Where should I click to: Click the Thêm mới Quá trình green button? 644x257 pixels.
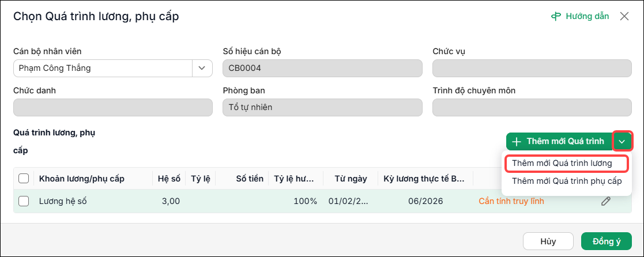pos(559,142)
